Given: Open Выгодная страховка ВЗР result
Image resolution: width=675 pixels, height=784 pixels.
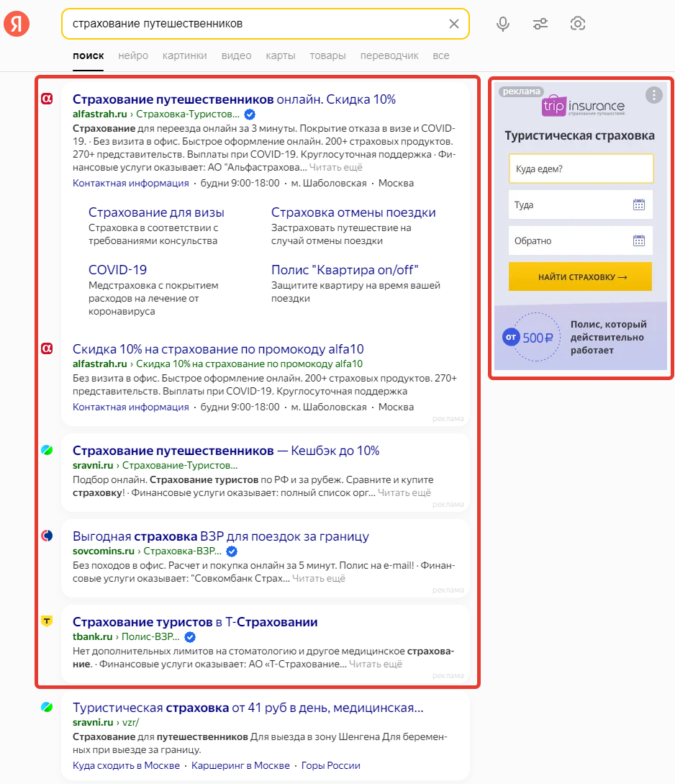Looking at the screenshot, I should pos(221,536).
